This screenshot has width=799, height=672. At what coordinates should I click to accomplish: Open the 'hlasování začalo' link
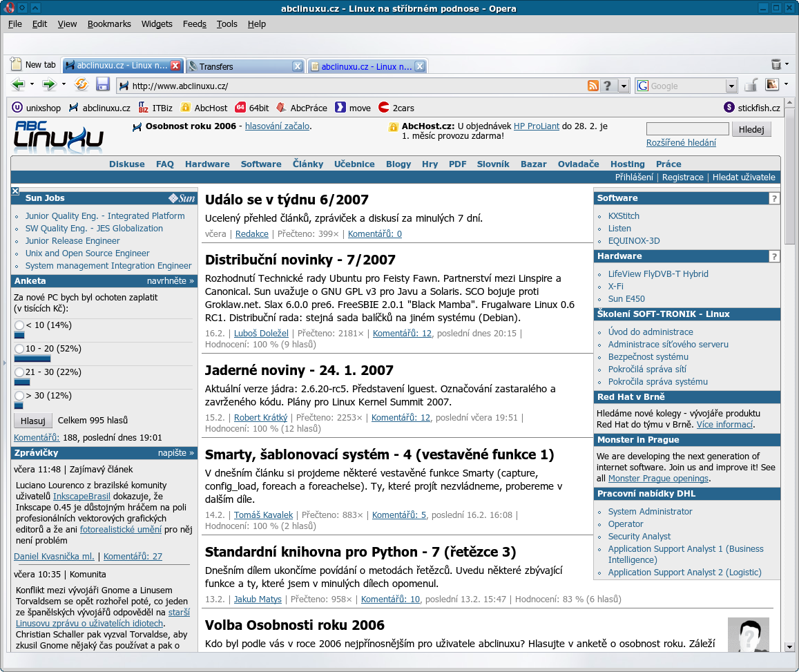[x=277, y=126]
